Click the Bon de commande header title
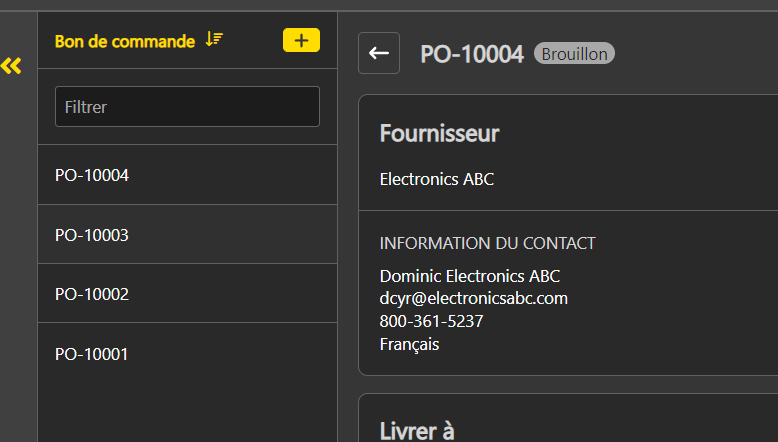 125,42
